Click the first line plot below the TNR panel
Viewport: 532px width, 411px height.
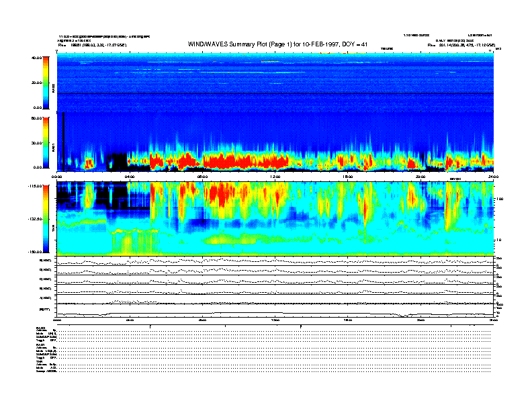coord(275,261)
